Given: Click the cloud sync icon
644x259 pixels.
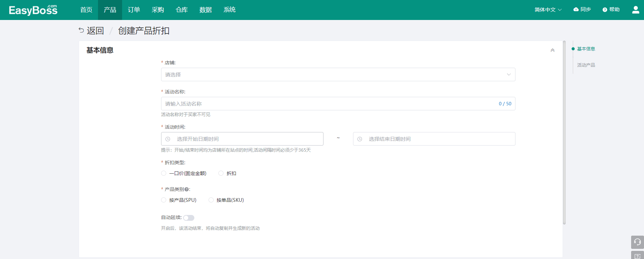Looking at the screenshot, I should [576, 9].
